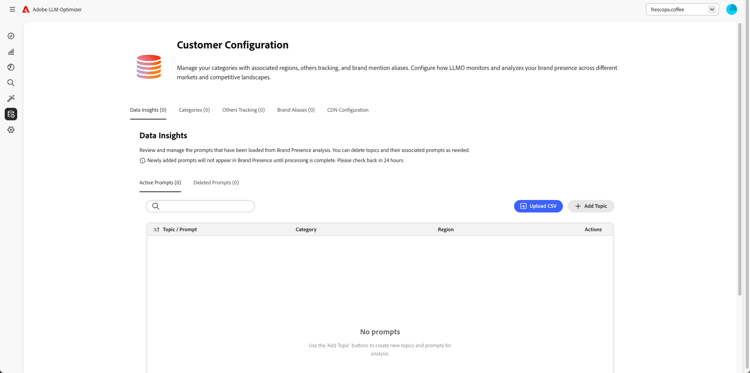Open the CDN Configuration tab
The width and height of the screenshot is (750, 373).
(x=348, y=110)
